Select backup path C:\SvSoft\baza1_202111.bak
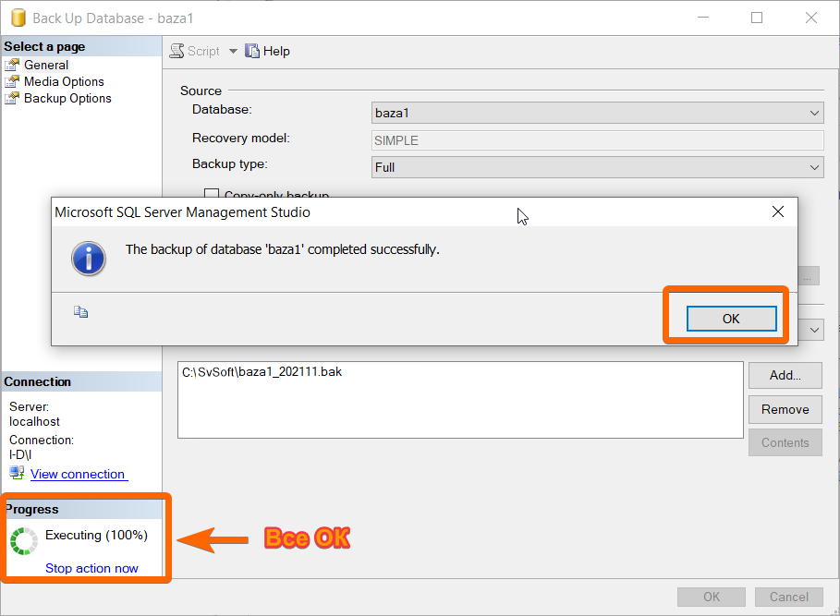 tap(262, 371)
